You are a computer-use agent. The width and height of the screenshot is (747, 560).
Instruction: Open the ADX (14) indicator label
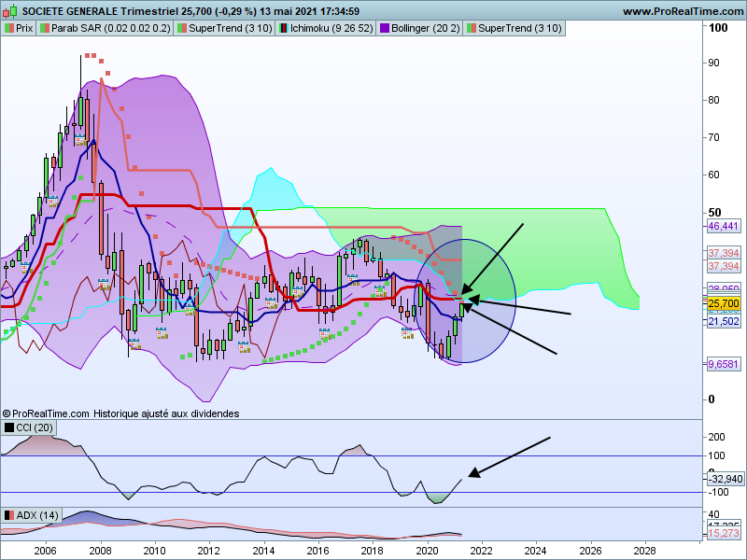pos(32,515)
